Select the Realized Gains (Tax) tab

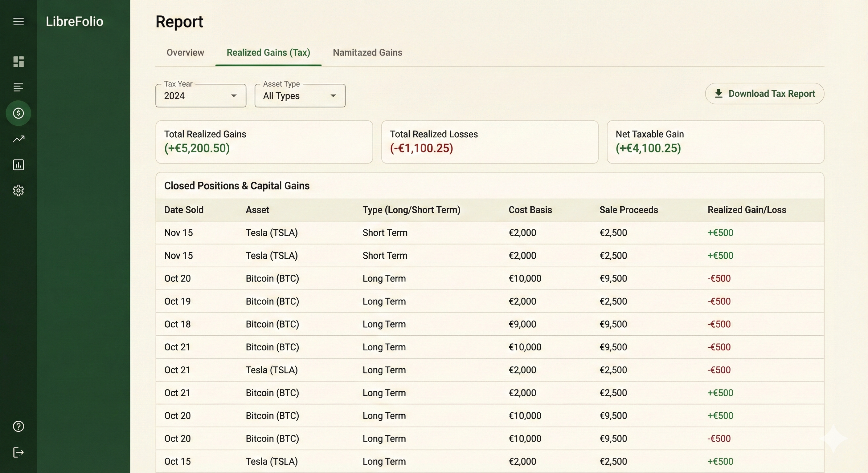tap(268, 53)
